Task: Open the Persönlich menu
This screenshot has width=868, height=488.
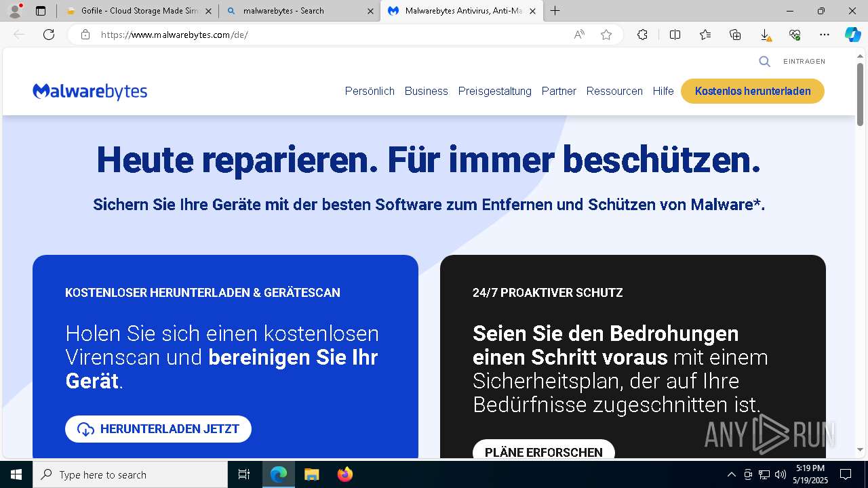Action: click(x=370, y=91)
